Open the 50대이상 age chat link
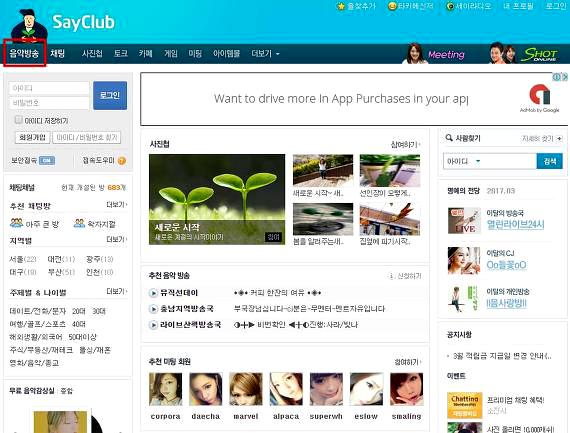Screen dimensions: 570x433 pyautogui.click(x=83, y=337)
